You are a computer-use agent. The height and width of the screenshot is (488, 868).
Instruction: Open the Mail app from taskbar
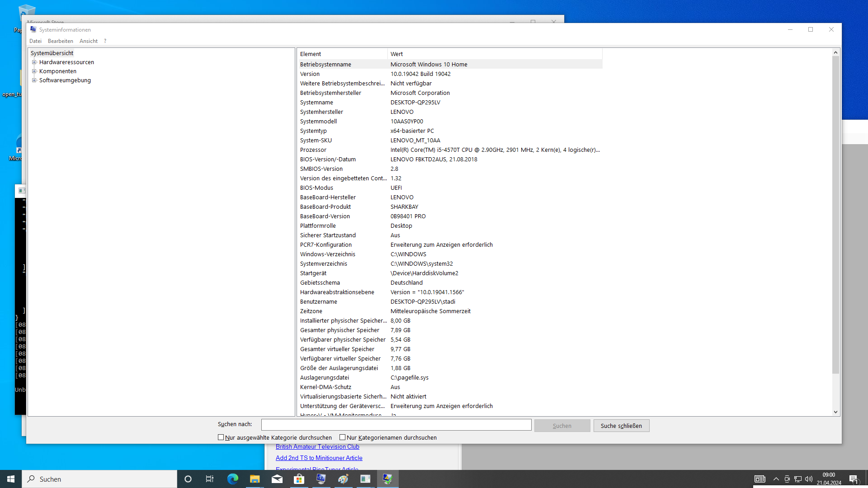[277, 479]
